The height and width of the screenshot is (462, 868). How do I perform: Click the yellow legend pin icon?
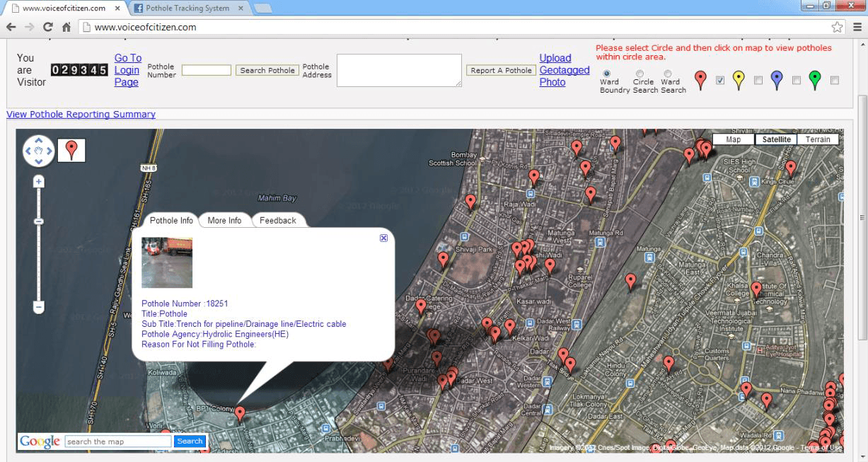click(739, 81)
